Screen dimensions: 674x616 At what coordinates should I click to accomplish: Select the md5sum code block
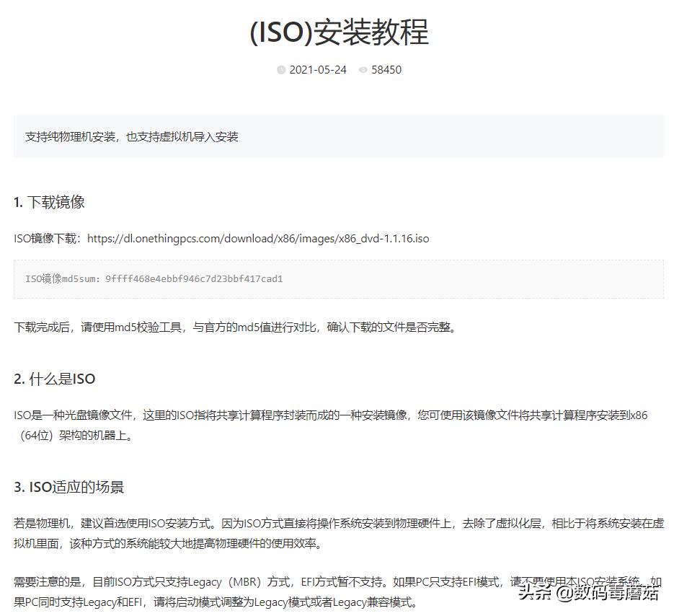click(337, 279)
